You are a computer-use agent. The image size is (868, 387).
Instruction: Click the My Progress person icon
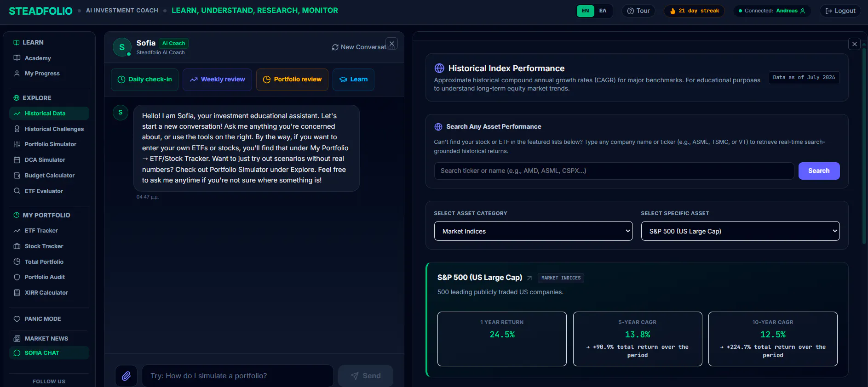tap(17, 74)
